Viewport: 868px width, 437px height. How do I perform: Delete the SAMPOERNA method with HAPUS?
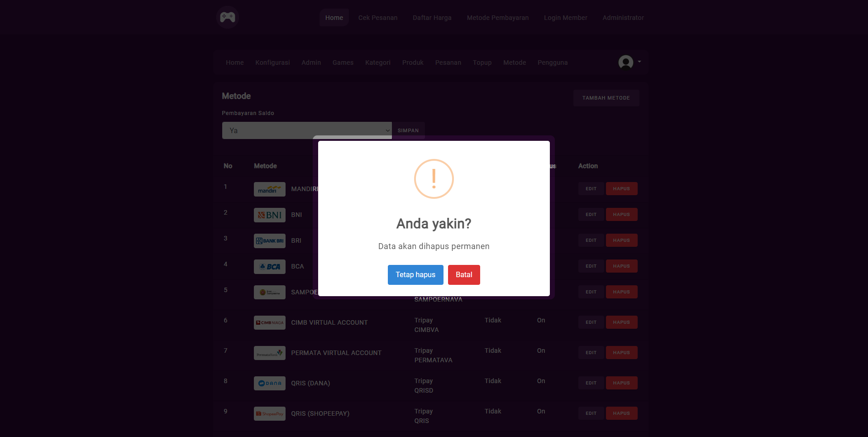pyautogui.click(x=621, y=292)
